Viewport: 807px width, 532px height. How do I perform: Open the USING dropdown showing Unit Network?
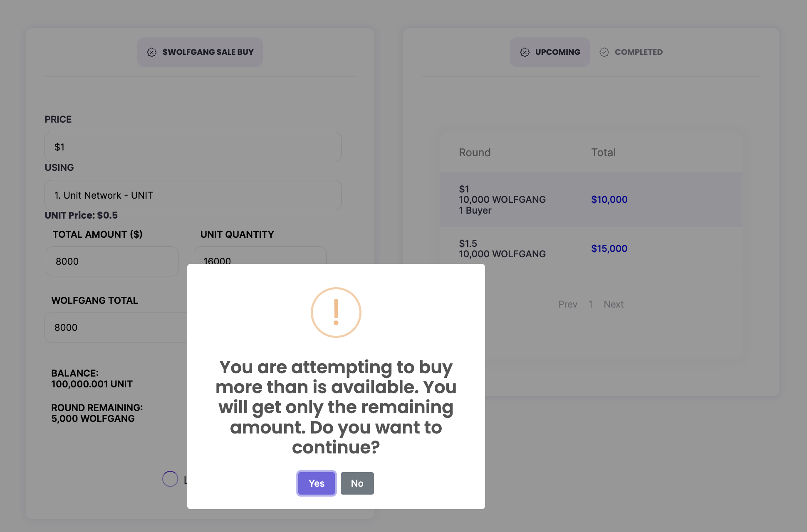tap(193, 195)
